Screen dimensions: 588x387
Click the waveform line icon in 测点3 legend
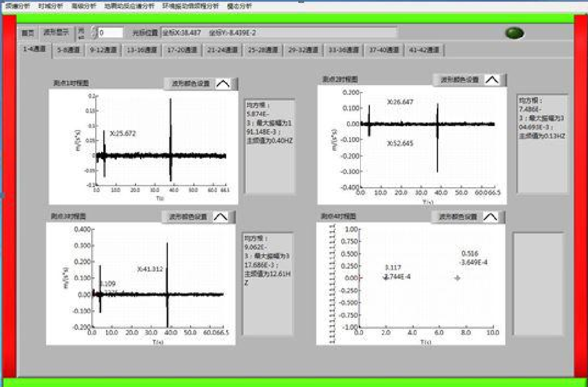coord(220,217)
